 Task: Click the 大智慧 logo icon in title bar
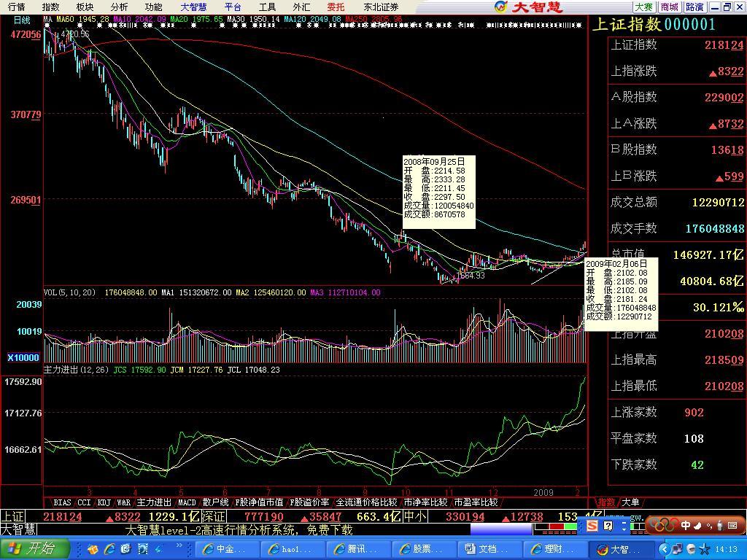[501, 7]
